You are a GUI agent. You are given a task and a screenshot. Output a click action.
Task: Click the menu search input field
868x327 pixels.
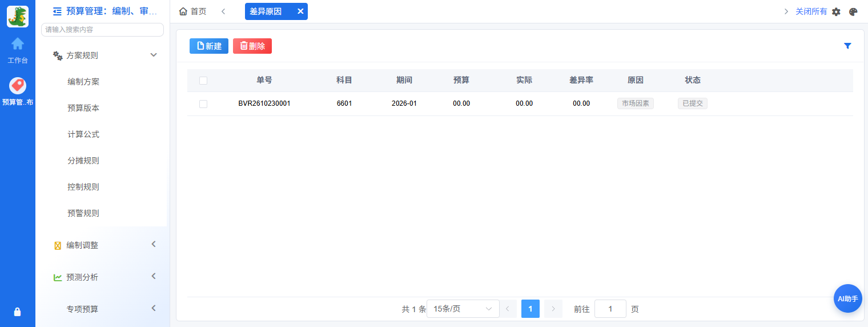pos(103,30)
